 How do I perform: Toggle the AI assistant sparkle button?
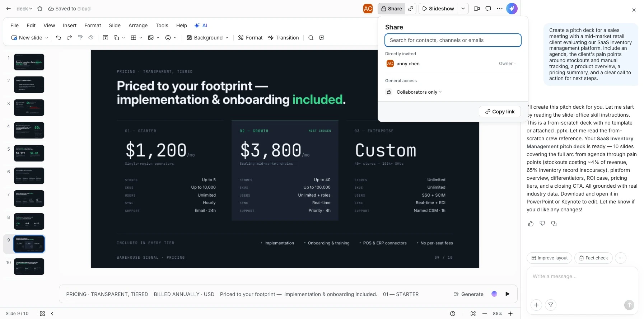512,9
